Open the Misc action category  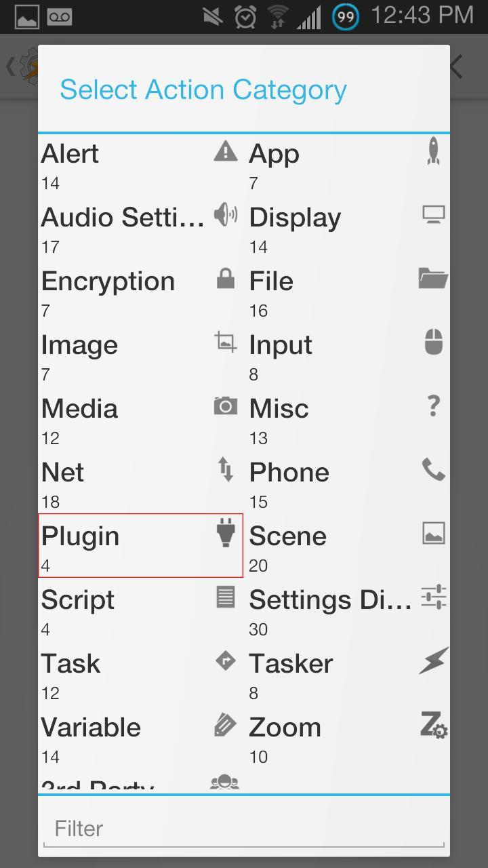[x=279, y=410]
